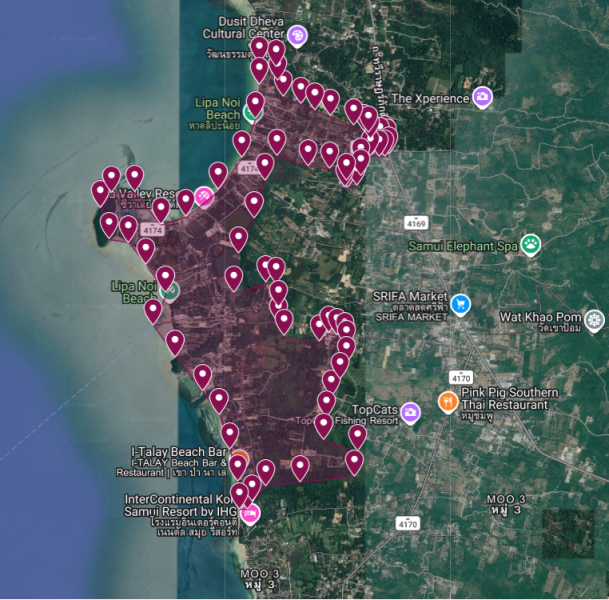This screenshot has width=609, height=600.
Task: Click the Samui Elephant Spa label
Action: pyautogui.click(x=463, y=246)
